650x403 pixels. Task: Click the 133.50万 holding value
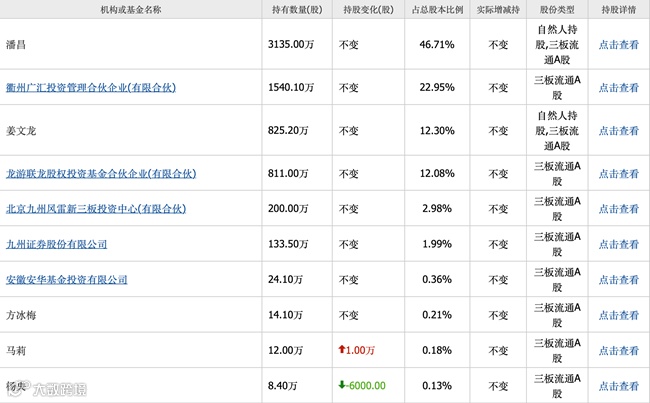point(288,244)
